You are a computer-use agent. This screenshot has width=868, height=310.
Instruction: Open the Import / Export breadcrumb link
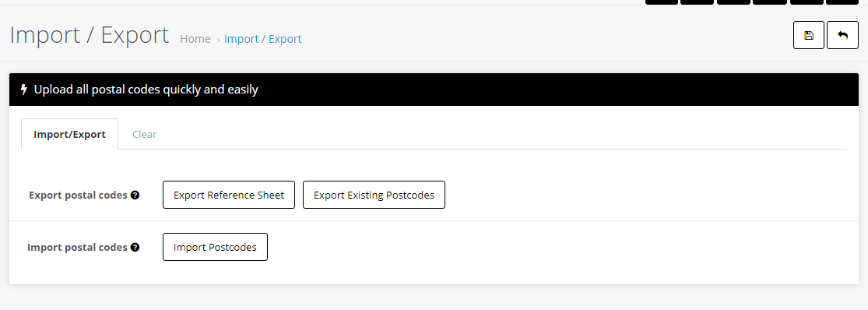pyautogui.click(x=263, y=39)
